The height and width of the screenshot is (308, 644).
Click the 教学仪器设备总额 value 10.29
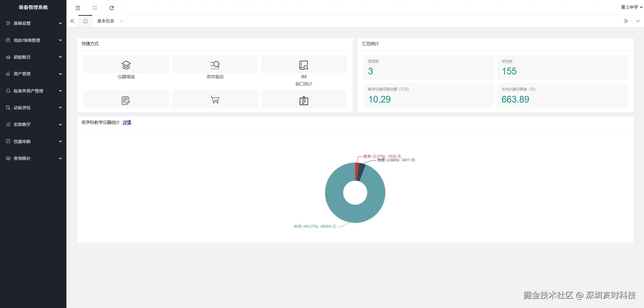[379, 100]
